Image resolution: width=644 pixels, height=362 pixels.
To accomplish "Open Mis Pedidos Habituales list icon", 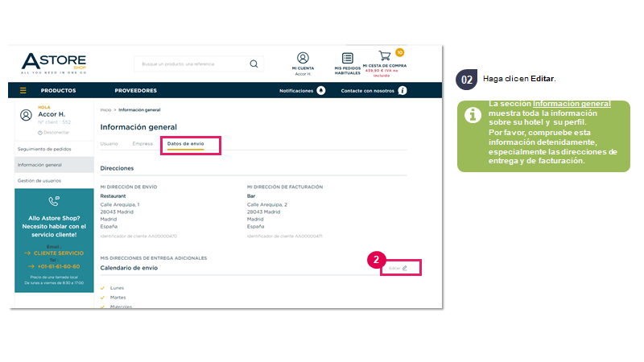I will click(x=348, y=58).
